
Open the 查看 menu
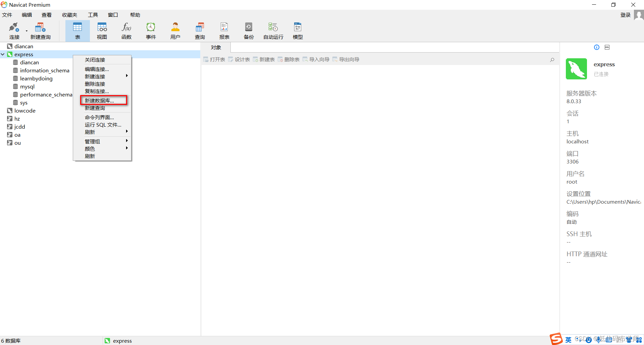point(47,15)
